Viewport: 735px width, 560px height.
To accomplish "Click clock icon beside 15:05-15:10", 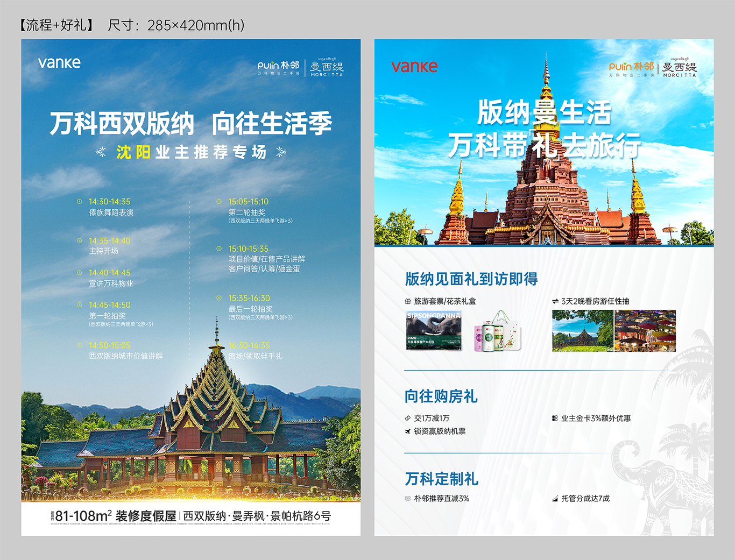I will 219,202.
